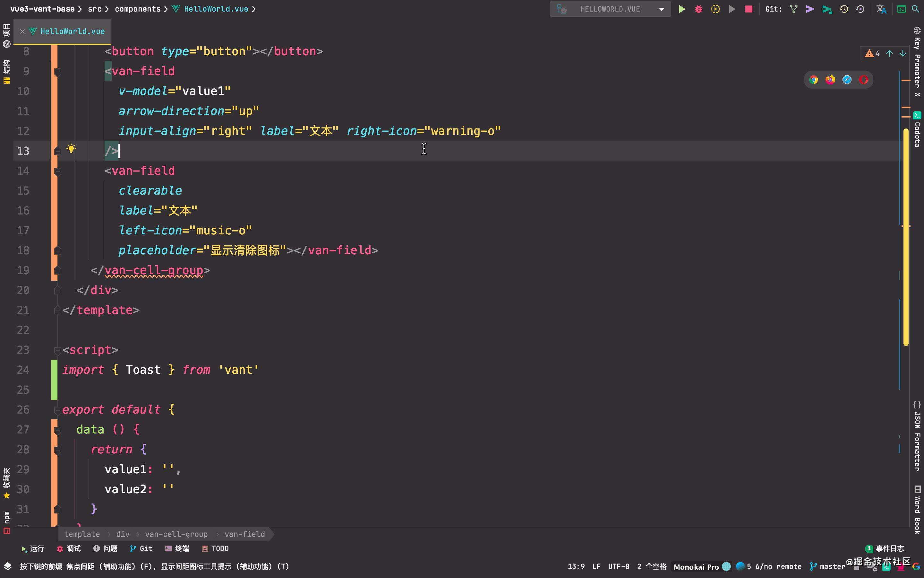This screenshot has width=924, height=578.
Task: Open Git update project branch icon
Action: click(x=794, y=9)
